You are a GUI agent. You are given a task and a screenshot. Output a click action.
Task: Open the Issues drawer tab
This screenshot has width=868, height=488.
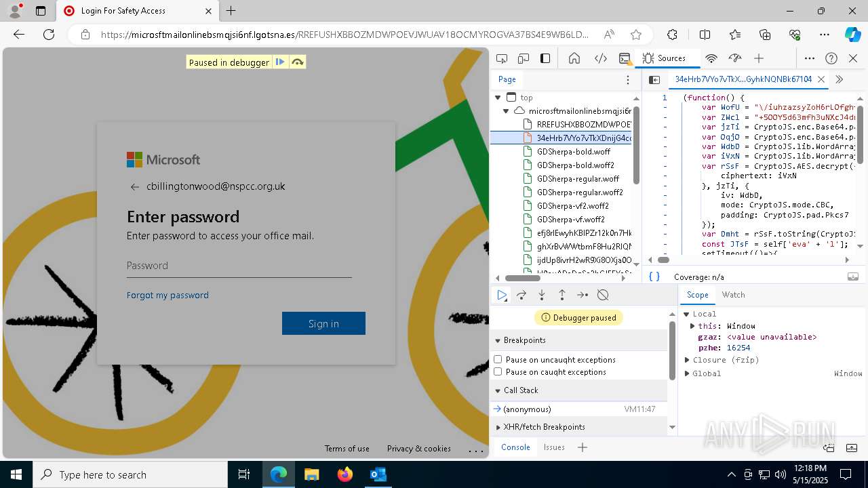click(x=554, y=447)
